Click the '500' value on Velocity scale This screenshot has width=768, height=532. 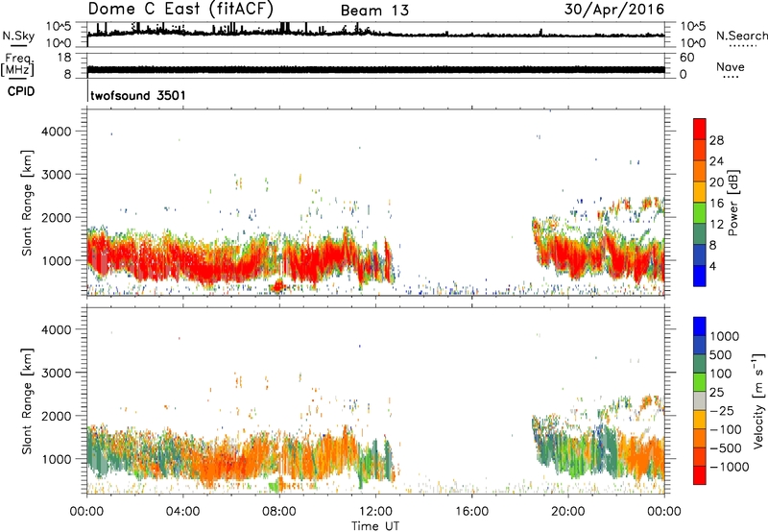pos(721,354)
